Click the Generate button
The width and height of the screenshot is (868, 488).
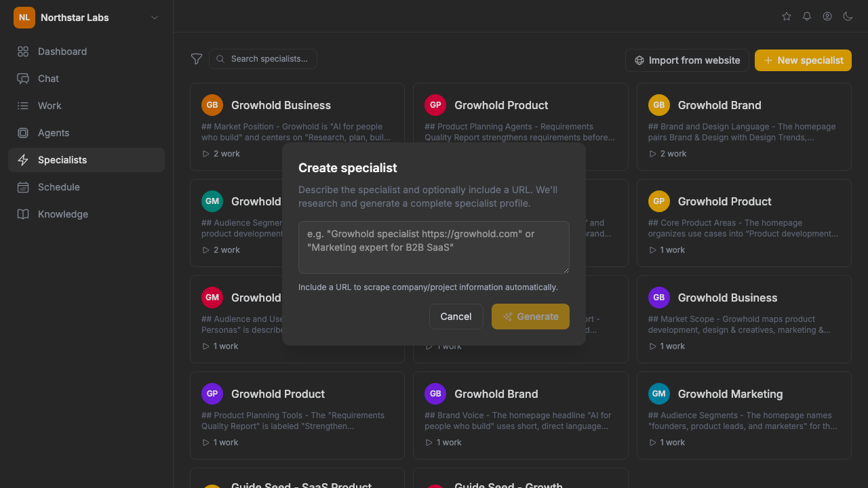pos(530,317)
